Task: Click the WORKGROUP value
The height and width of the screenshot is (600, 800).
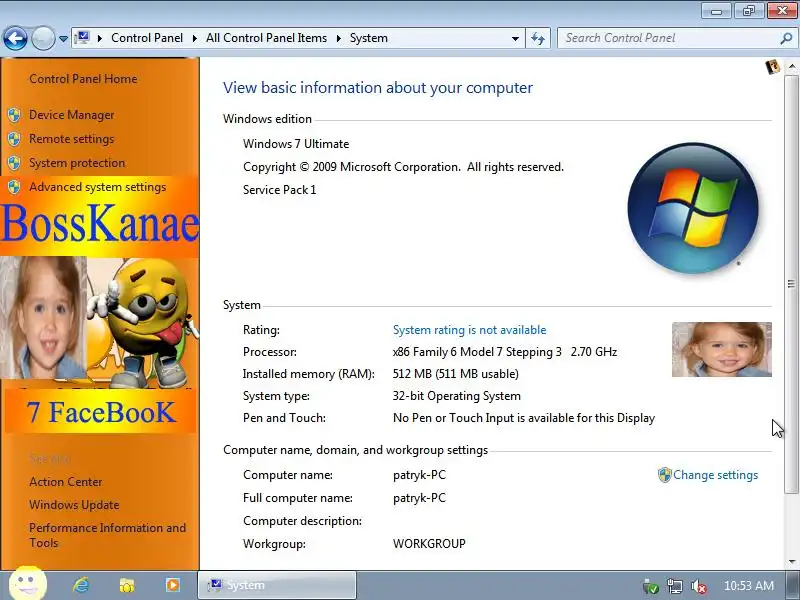Action: [x=429, y=544]
